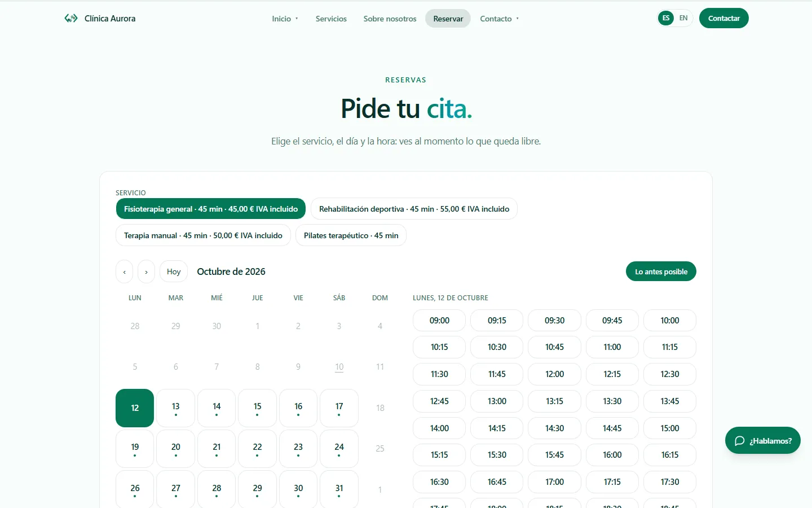Click Lo antes posible button

tap(661, 271)
